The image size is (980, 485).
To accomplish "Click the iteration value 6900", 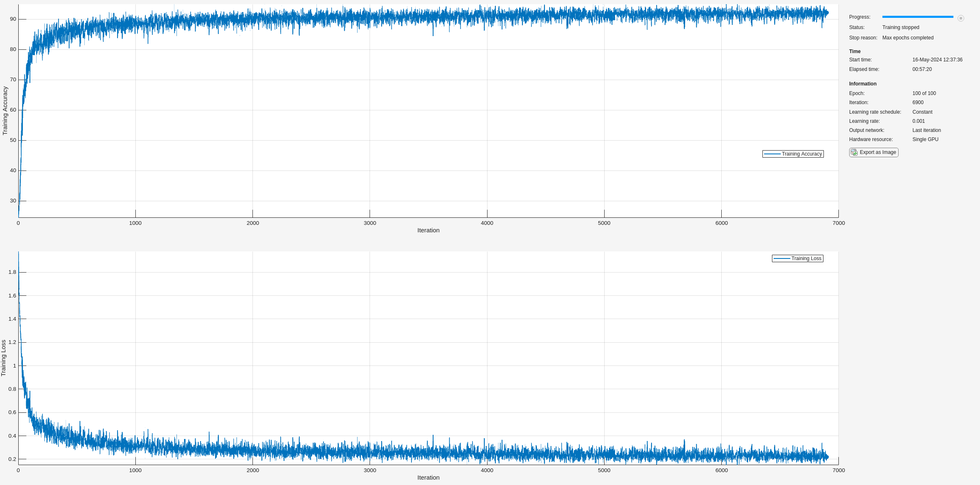I will coord(918,102).
